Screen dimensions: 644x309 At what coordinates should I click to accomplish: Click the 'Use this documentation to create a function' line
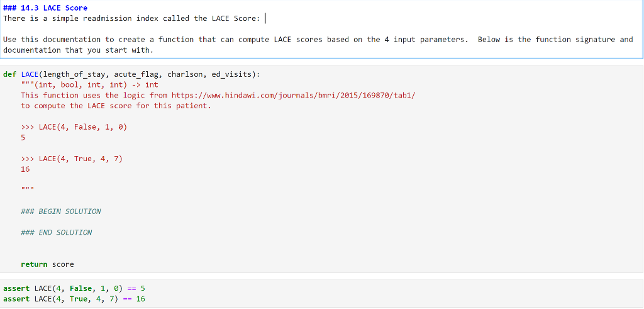[318, 40]
